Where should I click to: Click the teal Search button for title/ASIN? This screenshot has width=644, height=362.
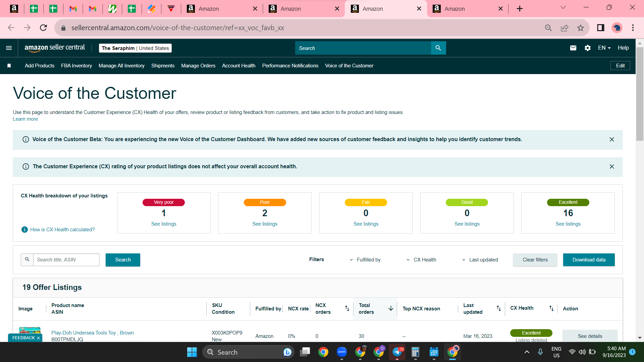point(123,260)
